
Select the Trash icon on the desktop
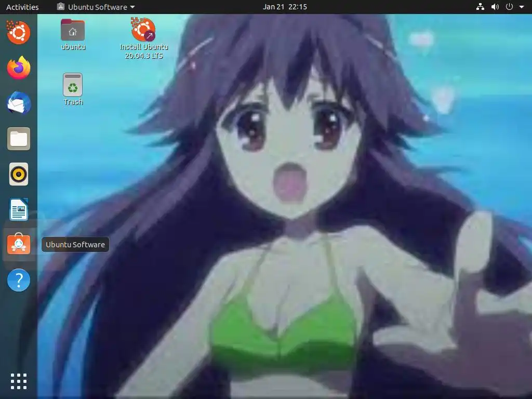73,89
